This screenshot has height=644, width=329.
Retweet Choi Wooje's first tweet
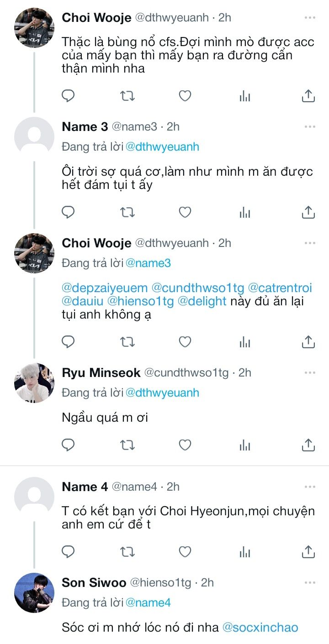coord(127,96)
